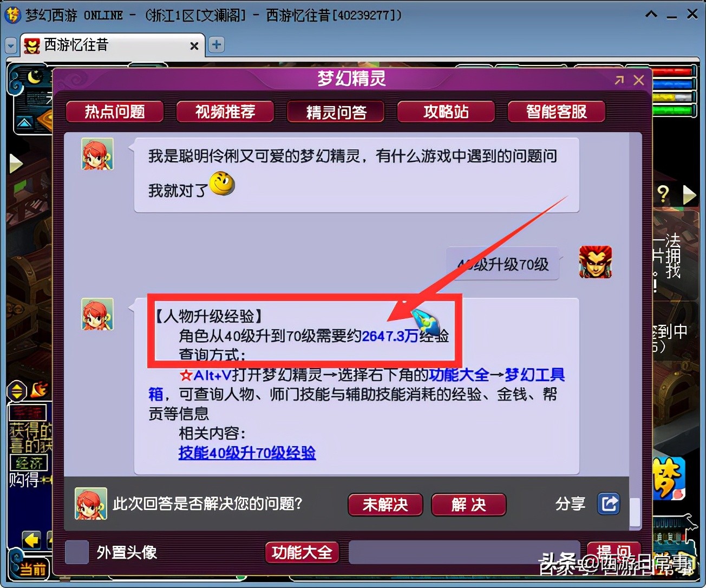Screen dimensions: 706x588
Task: Click the 当前 channel button
Action: 31,569
